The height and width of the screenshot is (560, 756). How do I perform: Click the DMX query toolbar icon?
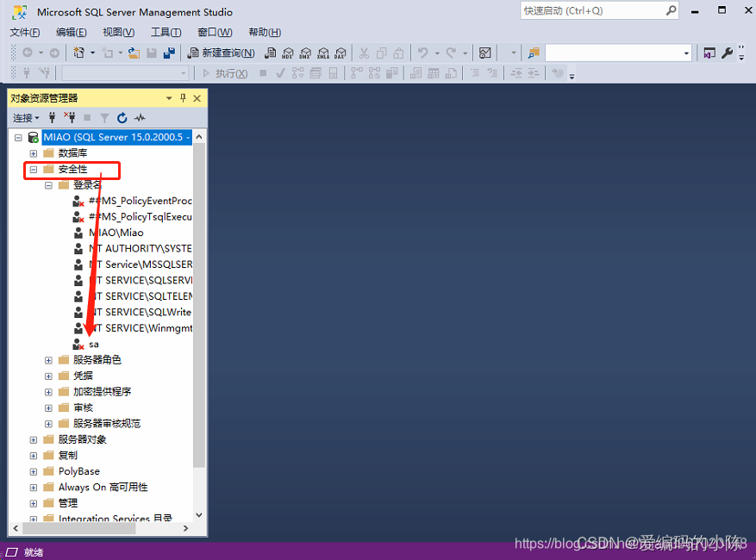click(305, 53)
